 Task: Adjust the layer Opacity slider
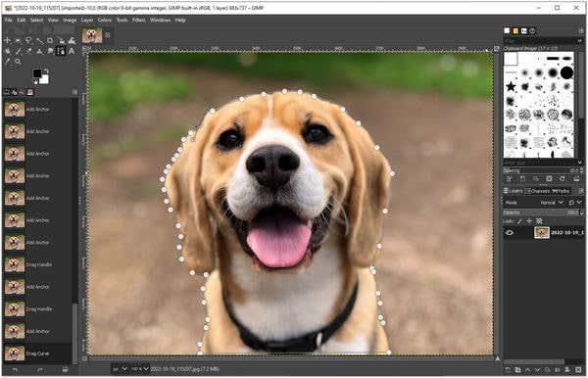(x=543, y=213)
